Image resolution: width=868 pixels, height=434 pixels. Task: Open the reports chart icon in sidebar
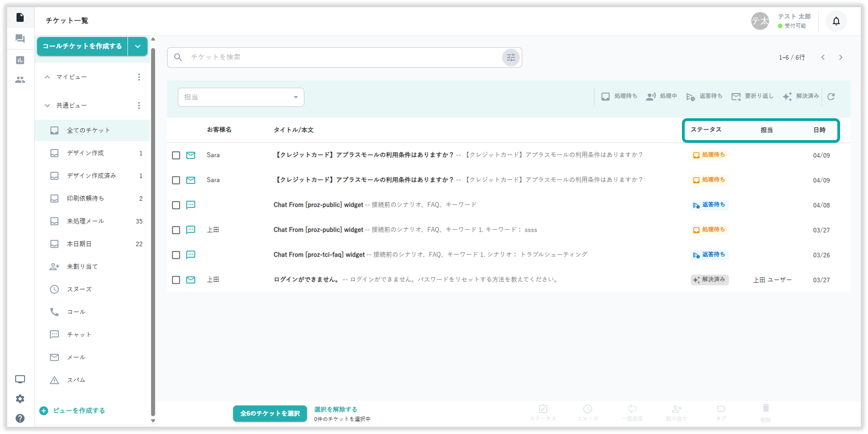(20, 60)
